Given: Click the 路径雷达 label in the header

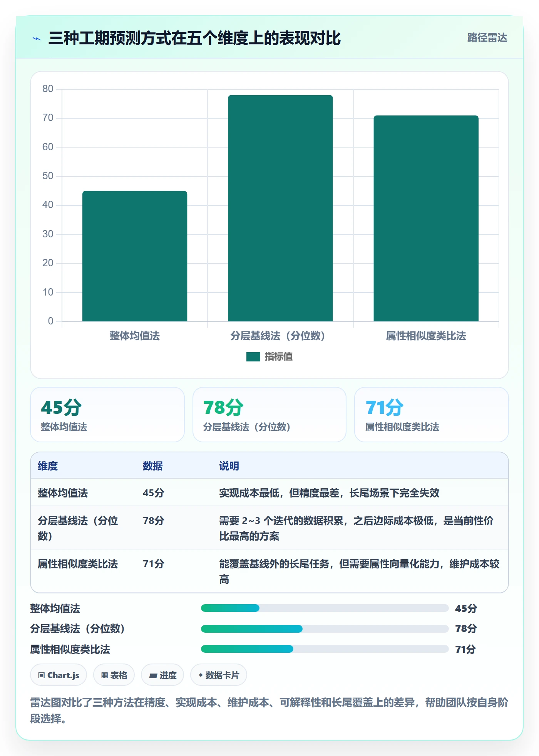Looking at the screenshot, I should pos(487,38).
